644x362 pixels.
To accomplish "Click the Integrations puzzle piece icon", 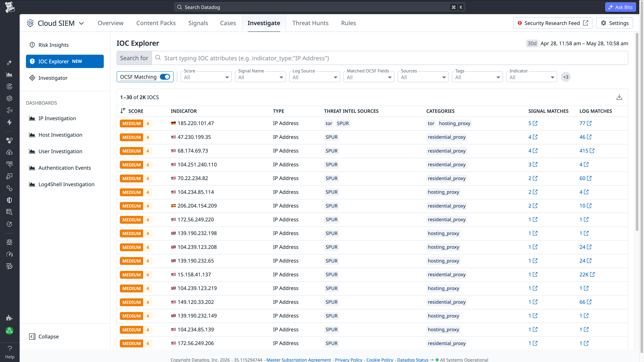I will coord(9,318).
